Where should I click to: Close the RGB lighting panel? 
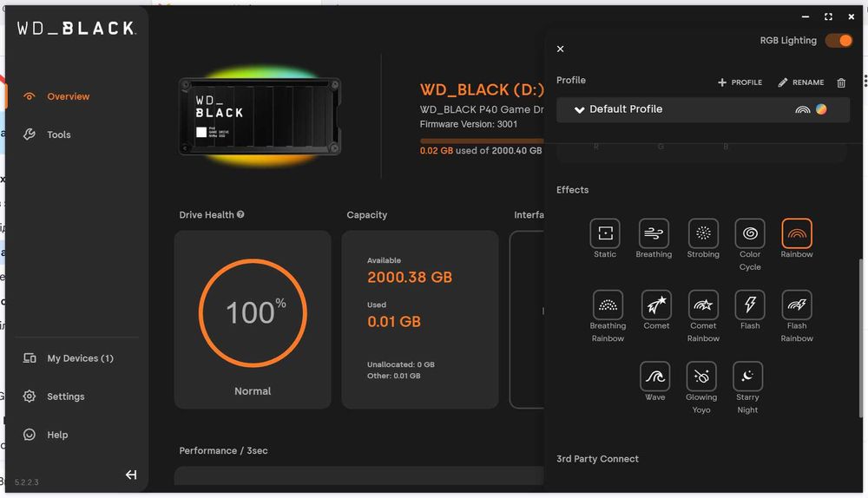tap(560, 49)
